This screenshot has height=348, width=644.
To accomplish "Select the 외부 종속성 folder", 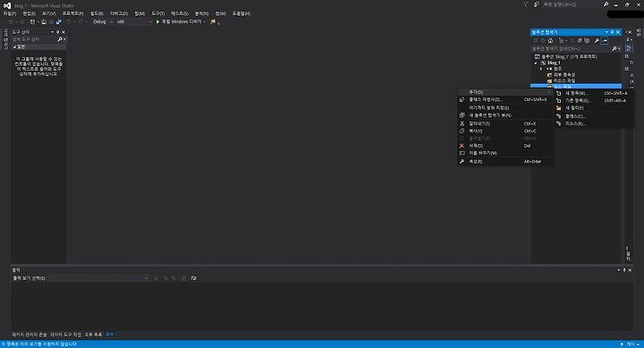I will [561, 75].
